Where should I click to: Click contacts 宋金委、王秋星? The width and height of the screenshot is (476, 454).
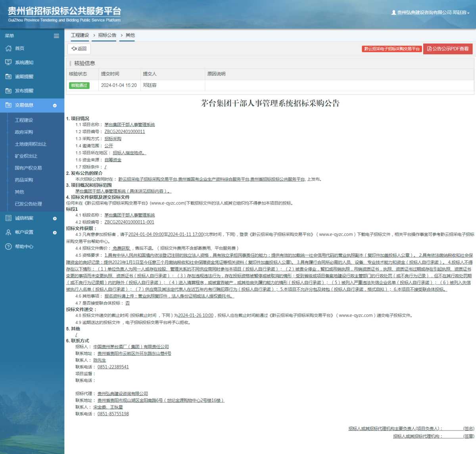coord(108,407)
